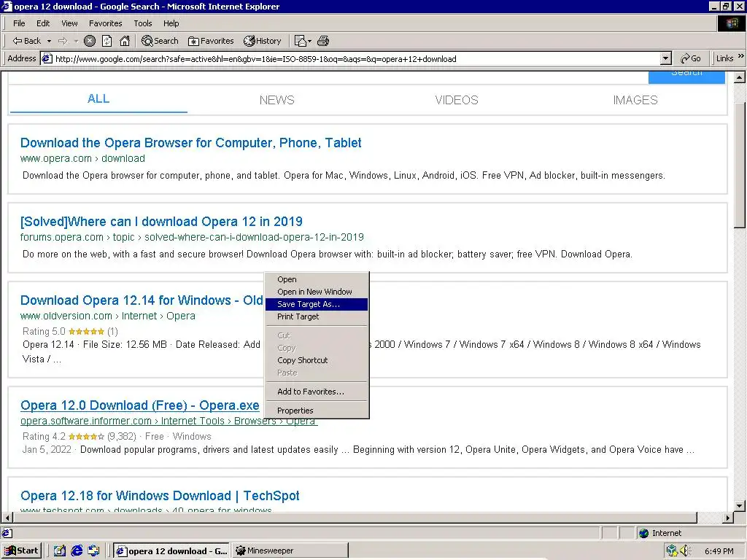Open the File menu
Image resolution: width=747 pixels, height=560 pixels.
point(19,23)
